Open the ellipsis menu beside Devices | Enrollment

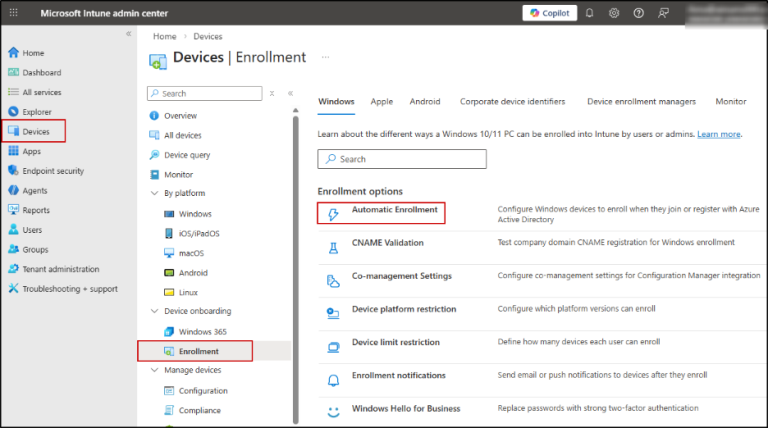[325, 57]
